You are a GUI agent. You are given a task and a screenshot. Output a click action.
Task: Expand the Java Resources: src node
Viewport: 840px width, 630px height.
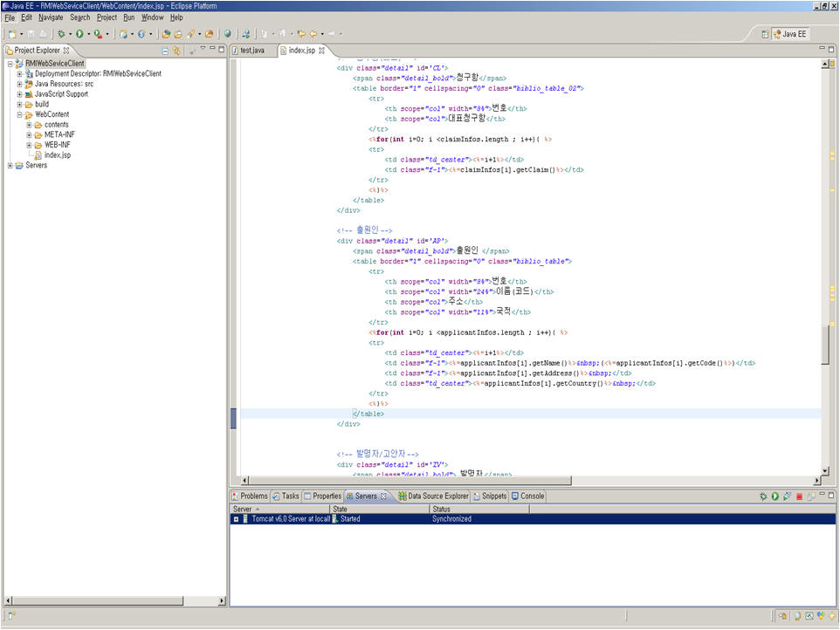click(x=19, y=84)
